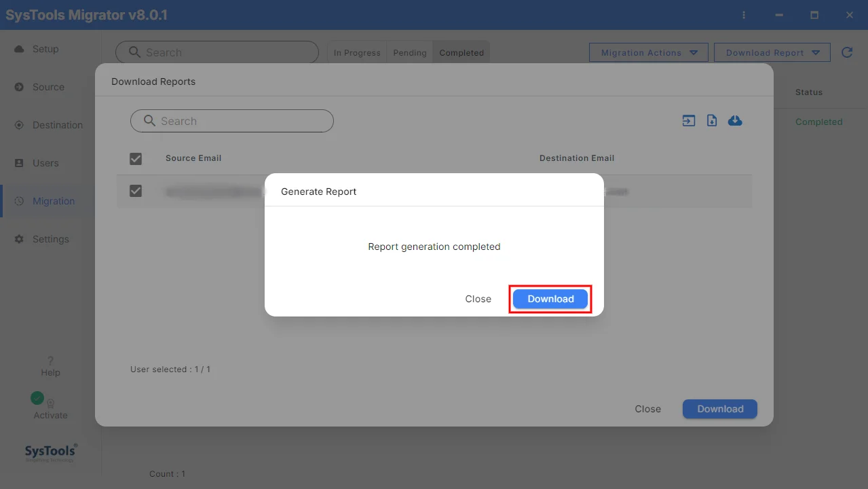This screenshot has width=868, height=489.
Task: Click the export report arrow icon
Action: [689, 121]
